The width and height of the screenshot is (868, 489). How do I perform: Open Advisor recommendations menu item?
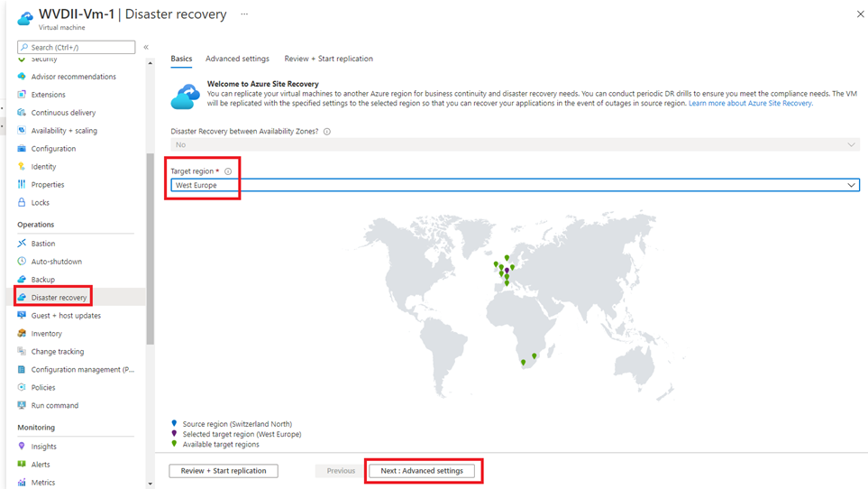[x=74, y=77]
